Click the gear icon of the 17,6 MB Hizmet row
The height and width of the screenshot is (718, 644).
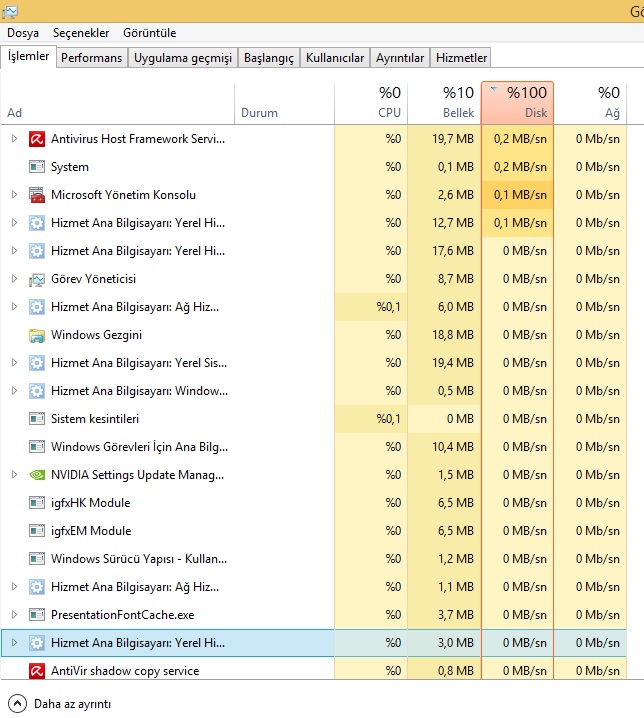[37, 251]
